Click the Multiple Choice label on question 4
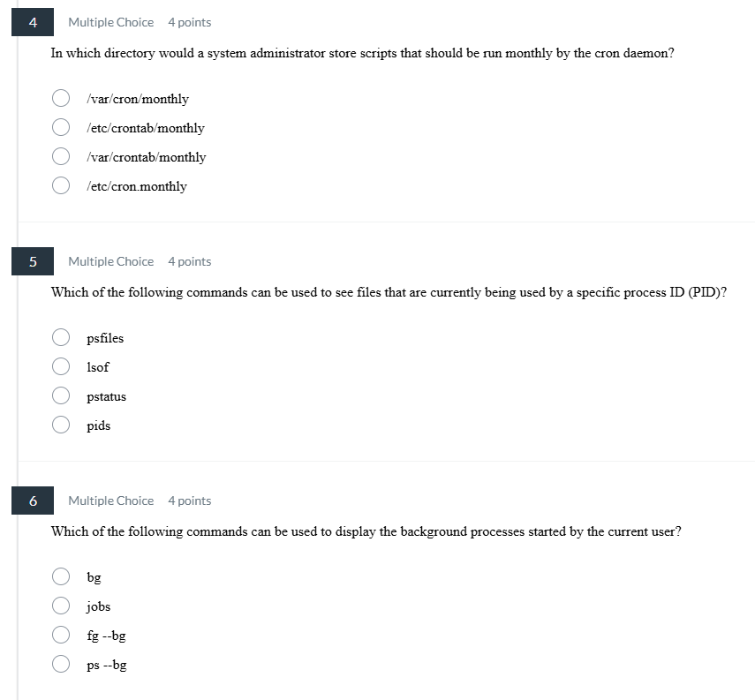 110,21
